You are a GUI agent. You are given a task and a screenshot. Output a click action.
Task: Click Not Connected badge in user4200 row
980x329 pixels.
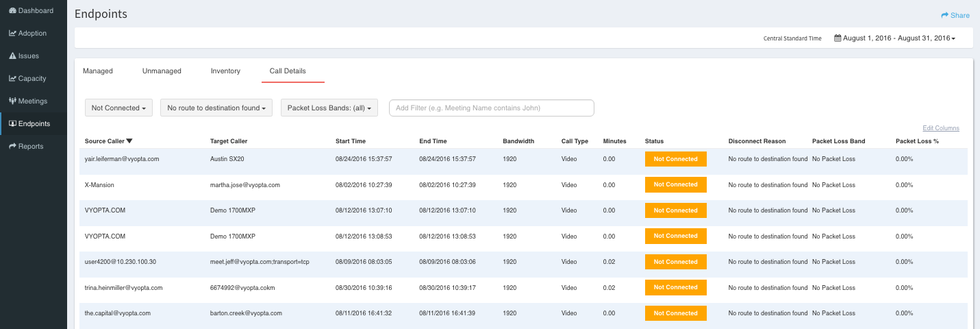click(675, 262)
